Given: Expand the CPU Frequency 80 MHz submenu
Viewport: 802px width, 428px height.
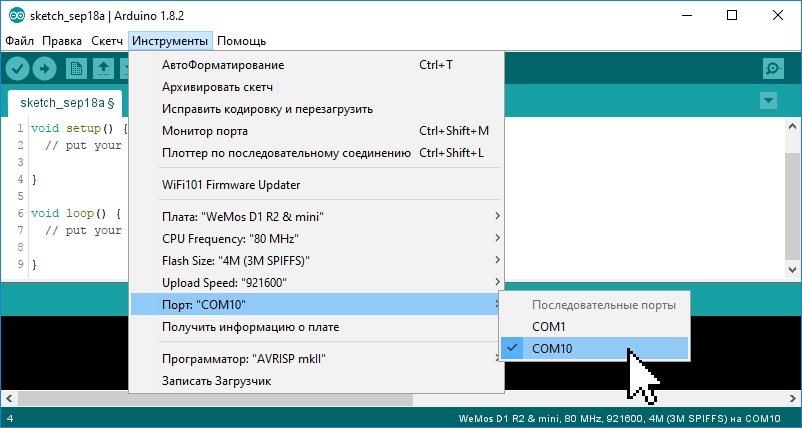Looking at the screenshot, I should (x=316, y=239).
